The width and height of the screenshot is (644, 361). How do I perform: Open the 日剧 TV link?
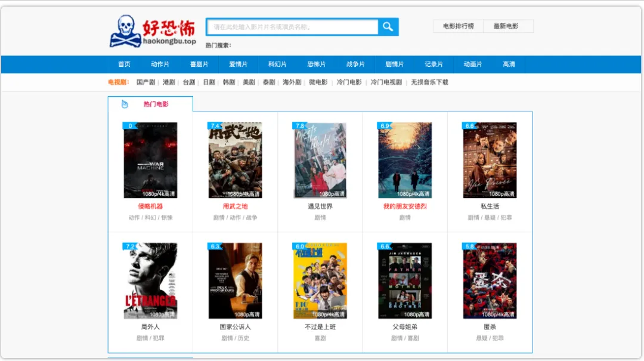[x=209, y=82]
